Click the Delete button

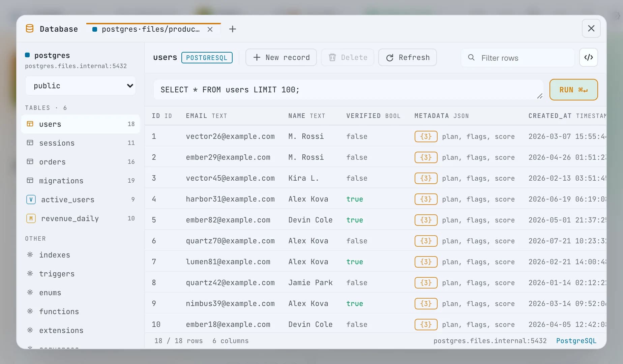tap(348, 57)
